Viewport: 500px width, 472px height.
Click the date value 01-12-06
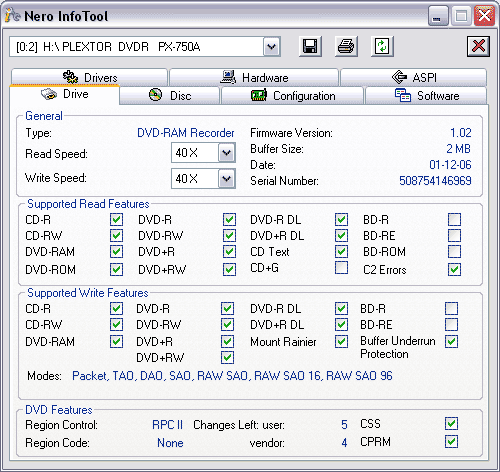coord(450,165)
